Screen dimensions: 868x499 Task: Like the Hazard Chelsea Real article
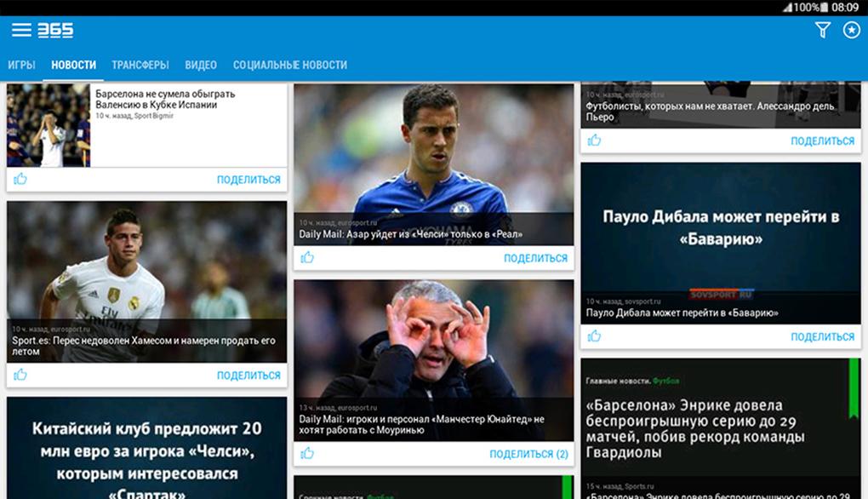click(x=307, y=257)
